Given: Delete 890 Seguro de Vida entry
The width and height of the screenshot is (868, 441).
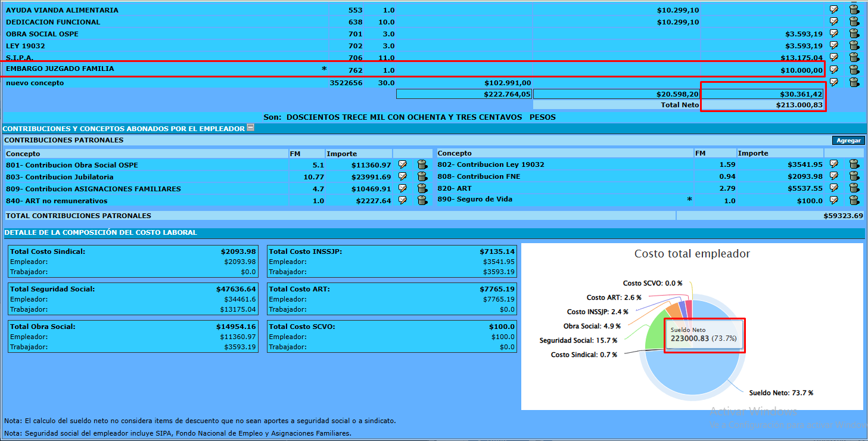Looking at the screenshot, I should click(x=854, y=200).
